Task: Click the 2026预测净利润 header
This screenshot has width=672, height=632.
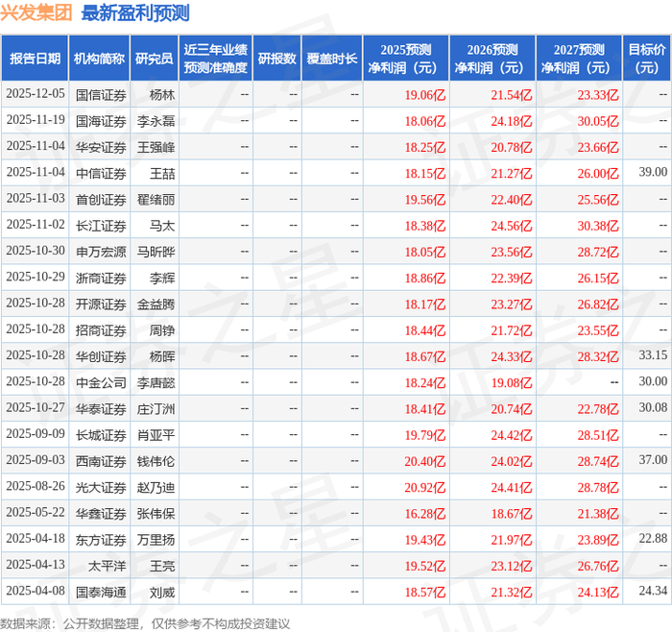Action: coord(492,59)
